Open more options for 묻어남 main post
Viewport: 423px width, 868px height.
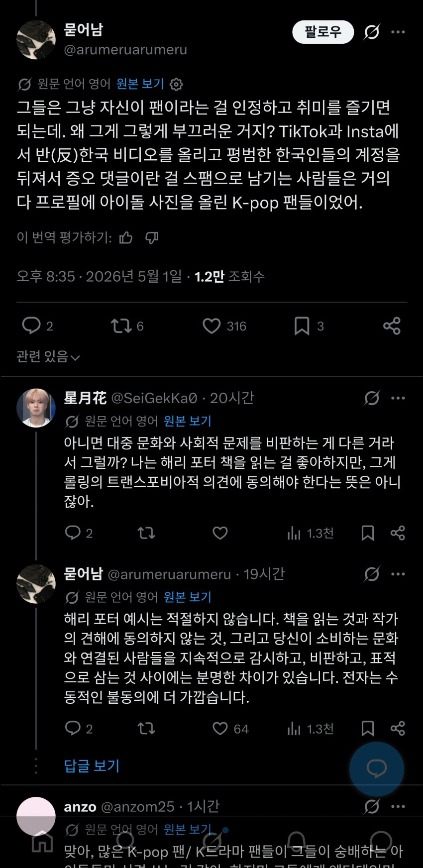pyautogui.click(x=398, y=32)
